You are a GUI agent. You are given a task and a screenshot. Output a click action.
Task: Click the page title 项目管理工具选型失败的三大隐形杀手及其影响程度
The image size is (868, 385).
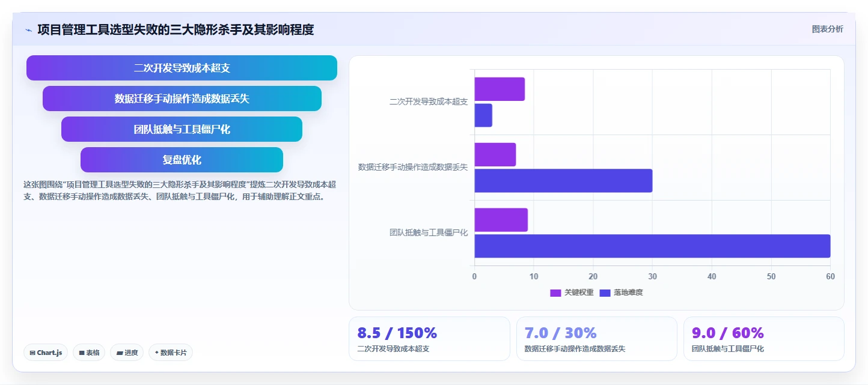(x=176, y=29)
